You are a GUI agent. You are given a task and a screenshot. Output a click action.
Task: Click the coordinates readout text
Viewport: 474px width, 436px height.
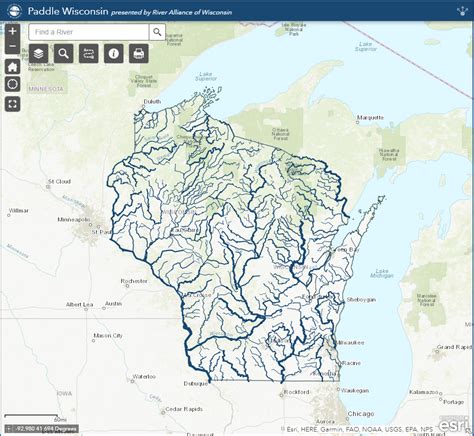point(46,429)
